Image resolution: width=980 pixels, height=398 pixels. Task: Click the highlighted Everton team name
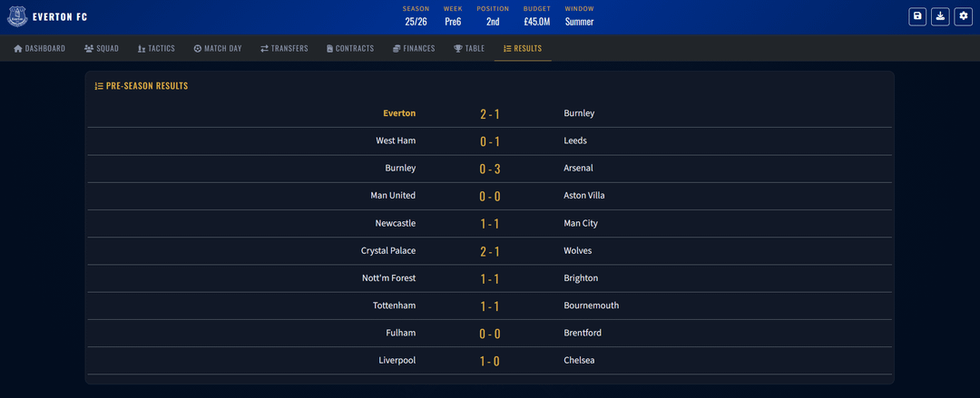[399, 113]
